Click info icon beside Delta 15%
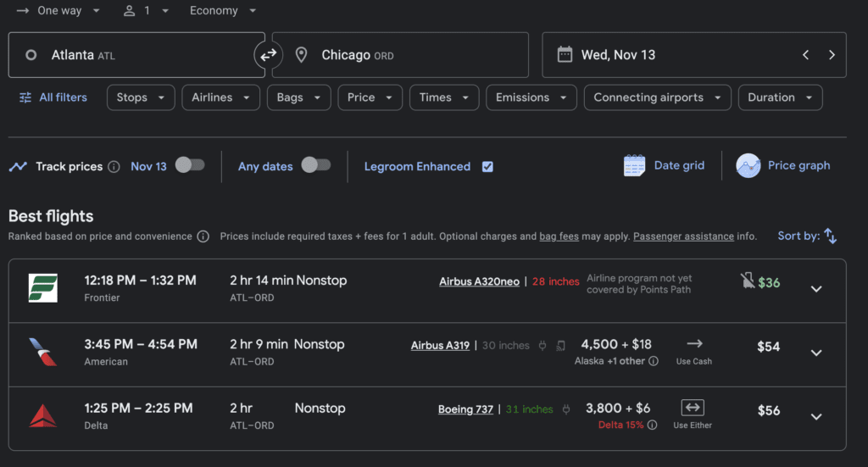 pos(652,425)
